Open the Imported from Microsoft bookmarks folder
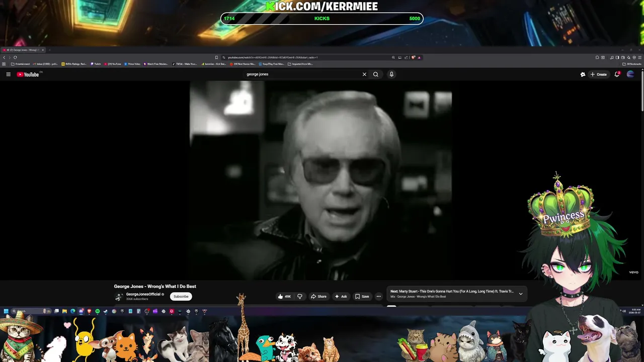 point(300,64)
